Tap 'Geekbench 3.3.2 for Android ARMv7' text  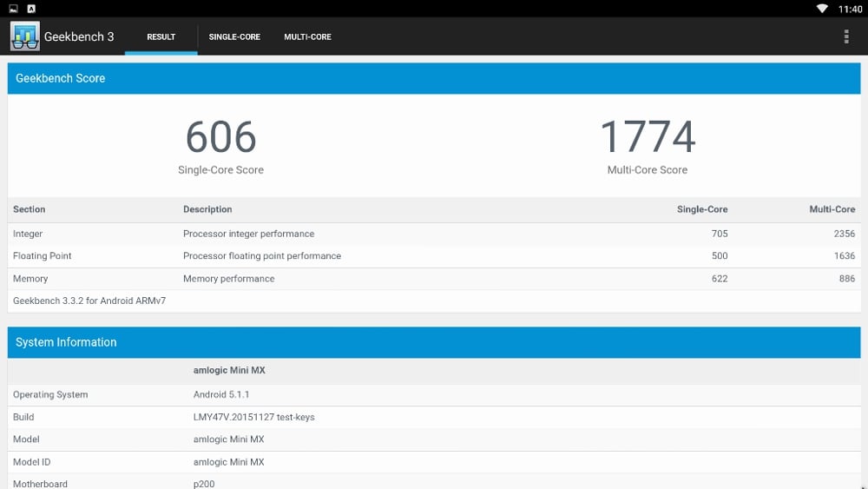(x=89, y=301)
